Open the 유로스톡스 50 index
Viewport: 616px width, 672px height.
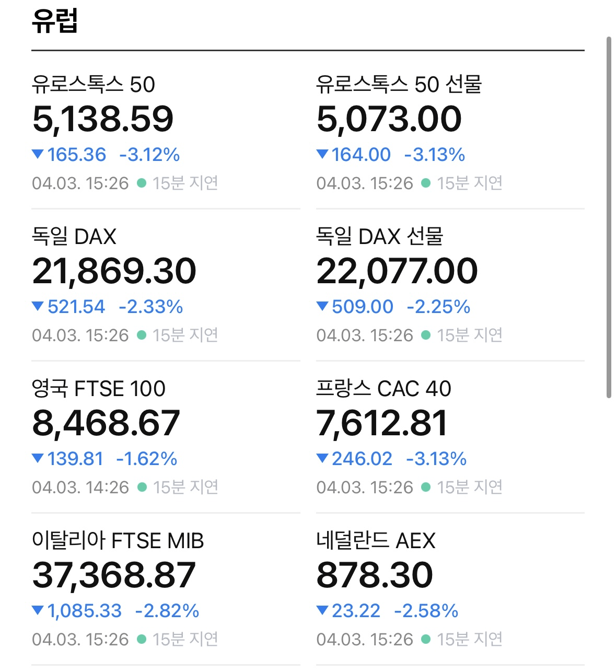94,85
